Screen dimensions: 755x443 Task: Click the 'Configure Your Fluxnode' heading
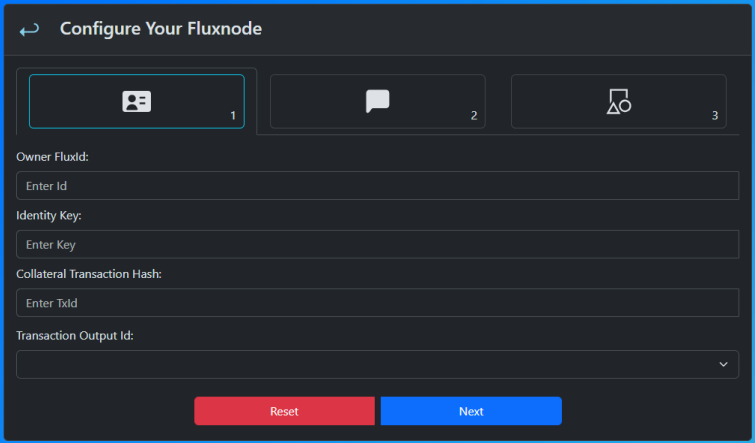click(160, 29)
